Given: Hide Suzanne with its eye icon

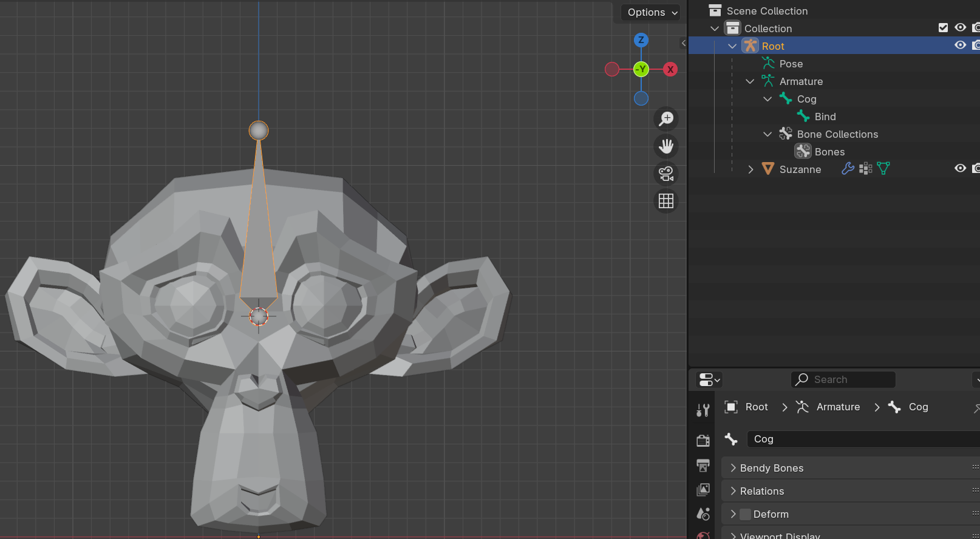Looking at the screenshot, I should pyautogui.click(x=960, y=168).
